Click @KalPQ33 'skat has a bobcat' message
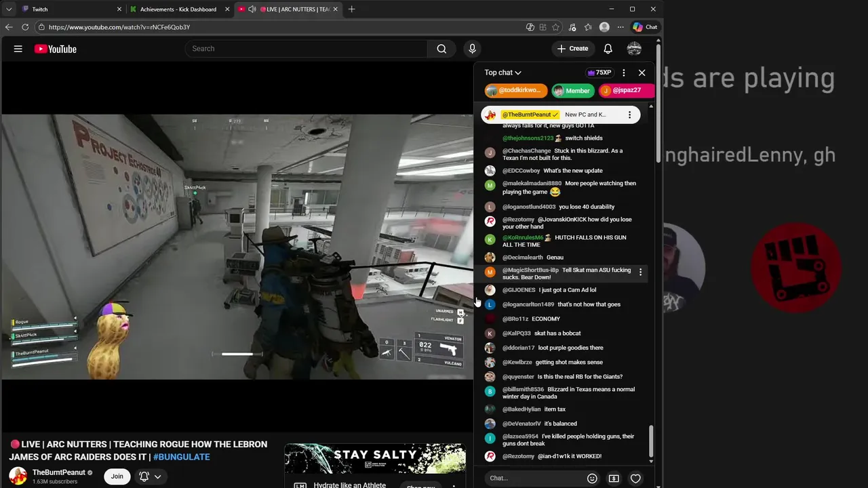 [x=557, y=333]
